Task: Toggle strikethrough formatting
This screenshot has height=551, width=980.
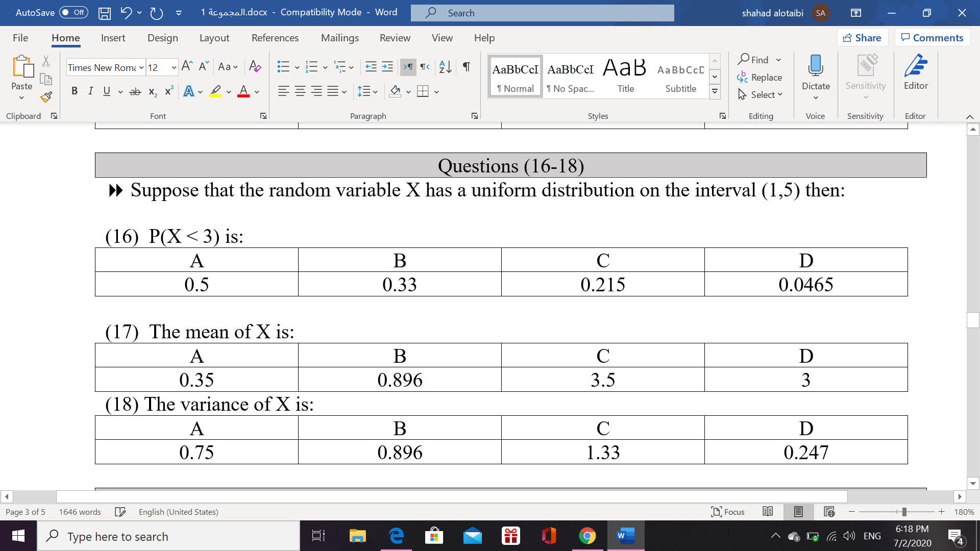Action: pyautogui.click(x=134, y=91)
